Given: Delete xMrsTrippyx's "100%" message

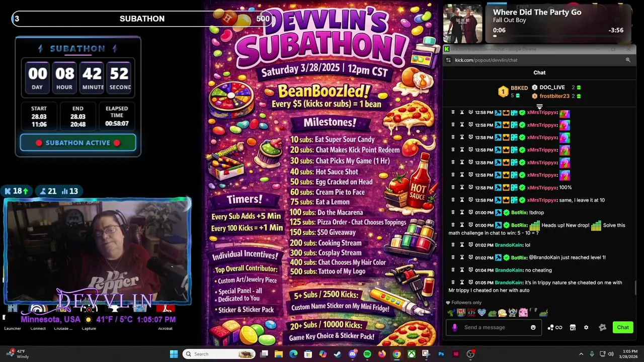Looking at the screenshot, I should click(453, 188).
